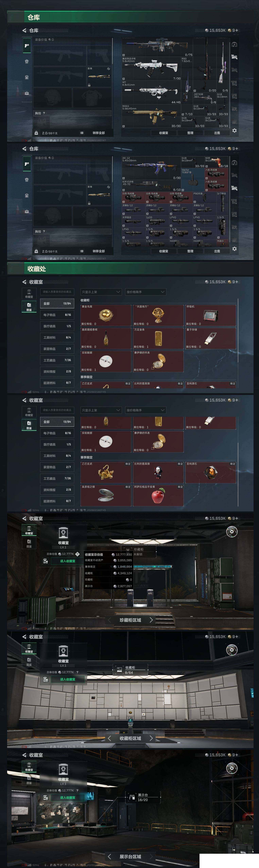Click next arrow beside 收藏柜区域
259x868 pixels.
click(x=151, y=738)
